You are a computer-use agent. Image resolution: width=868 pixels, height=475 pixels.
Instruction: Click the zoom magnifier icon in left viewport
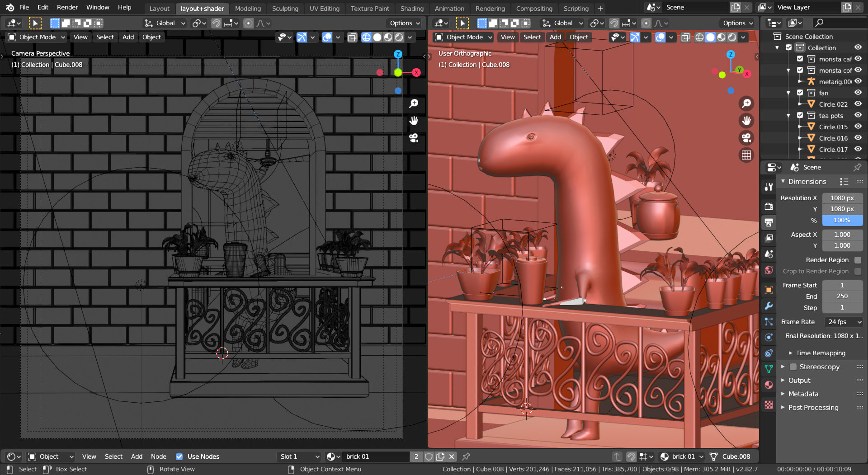pyautogui.click(x=414, y=104)
